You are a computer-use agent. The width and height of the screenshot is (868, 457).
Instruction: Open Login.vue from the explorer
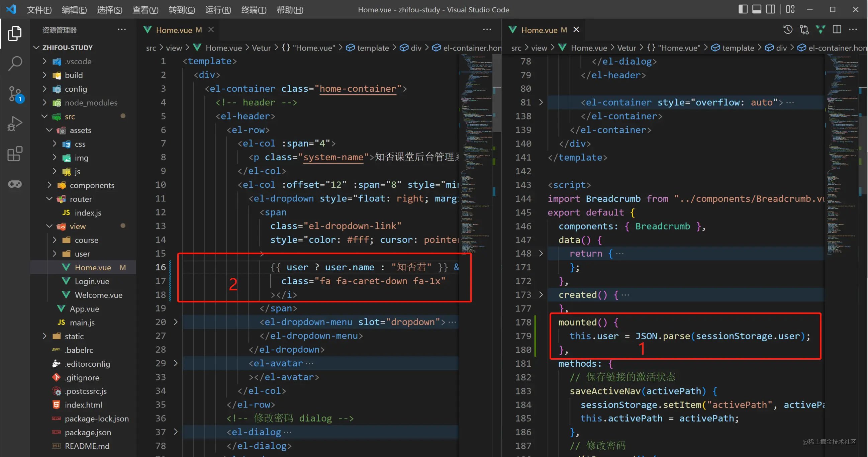tap(92, 281)
